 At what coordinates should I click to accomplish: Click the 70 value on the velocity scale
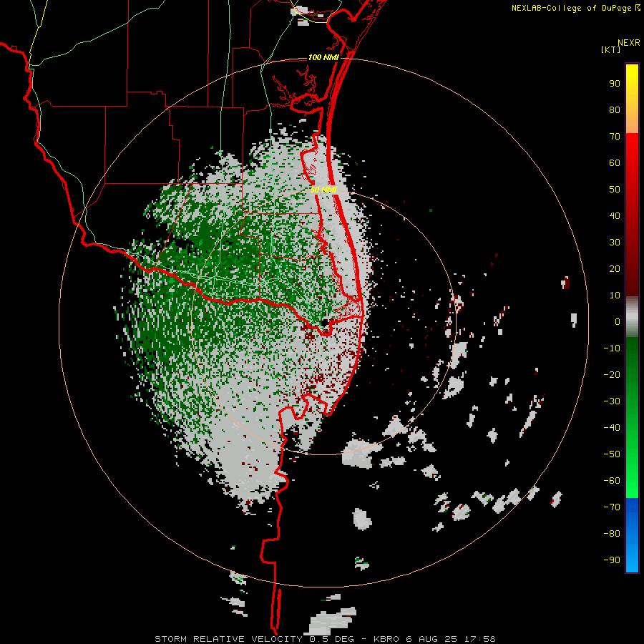coord(615,137)
